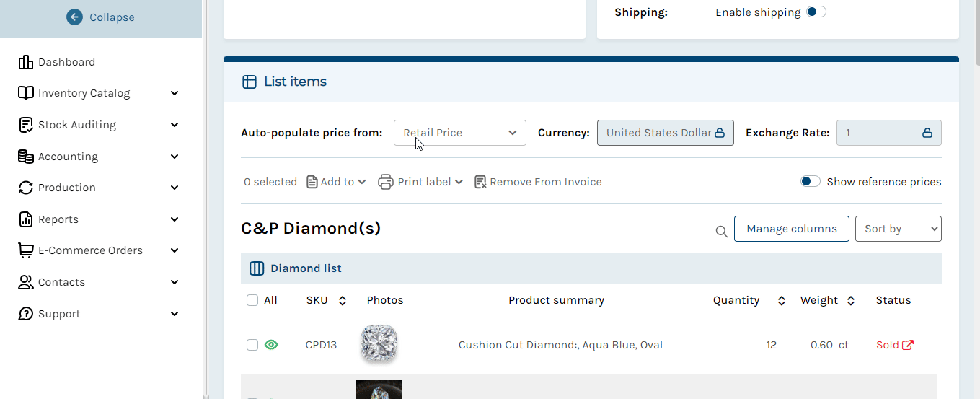Sort the Weight column with its arrows
The image size is (980, 399).
pos(851,300)
